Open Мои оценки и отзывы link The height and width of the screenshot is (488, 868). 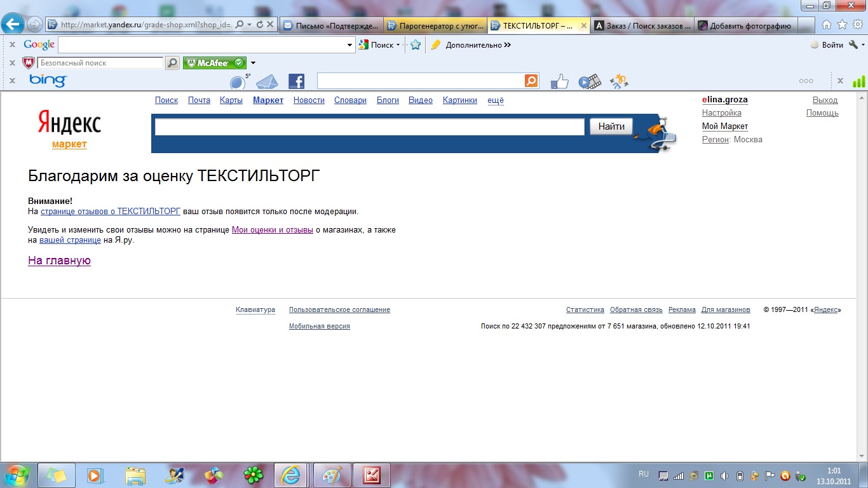point(273,230)
